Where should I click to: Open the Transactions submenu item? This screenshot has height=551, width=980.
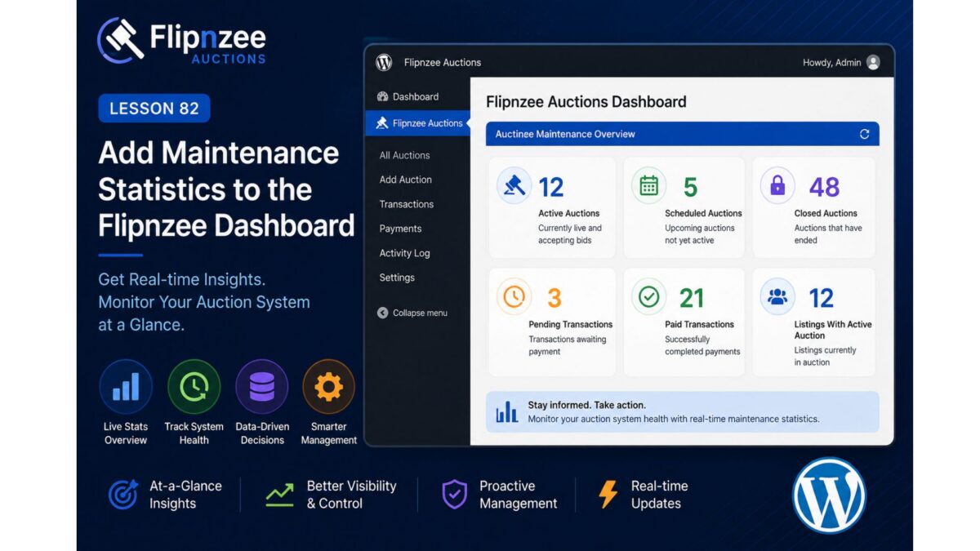click(407, 204)
